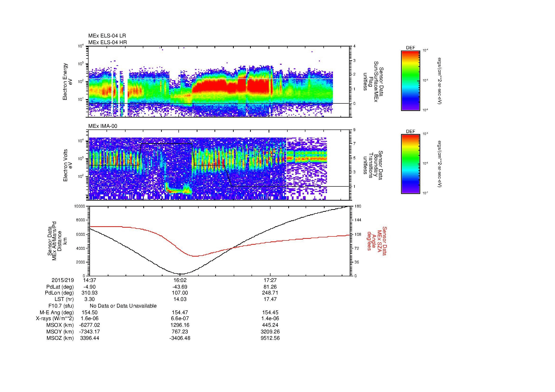Click the X-rays value '1.6e-06'
Screen dimensions: 555x392
click(x=90, y=318)
